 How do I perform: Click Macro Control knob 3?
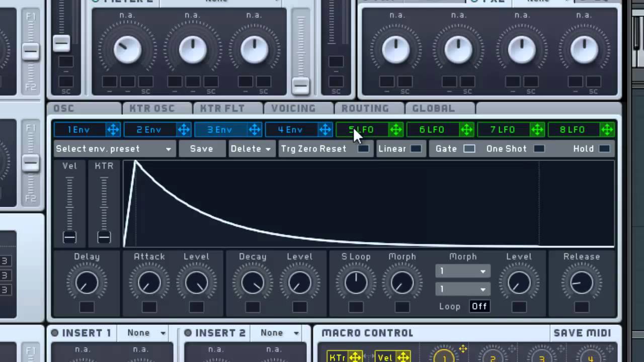(x=541, y=357)
